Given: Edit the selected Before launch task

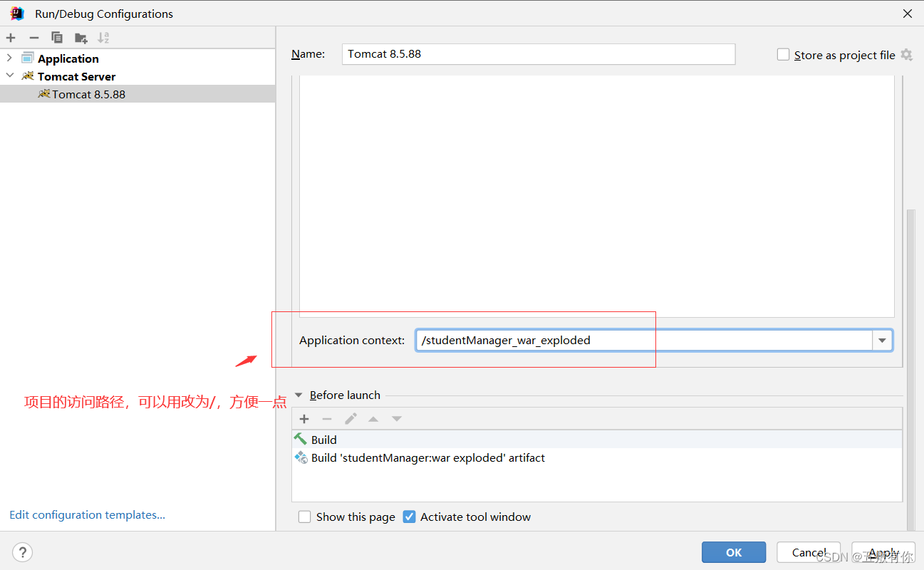Looking at the screenshot, I should (351, 418).
